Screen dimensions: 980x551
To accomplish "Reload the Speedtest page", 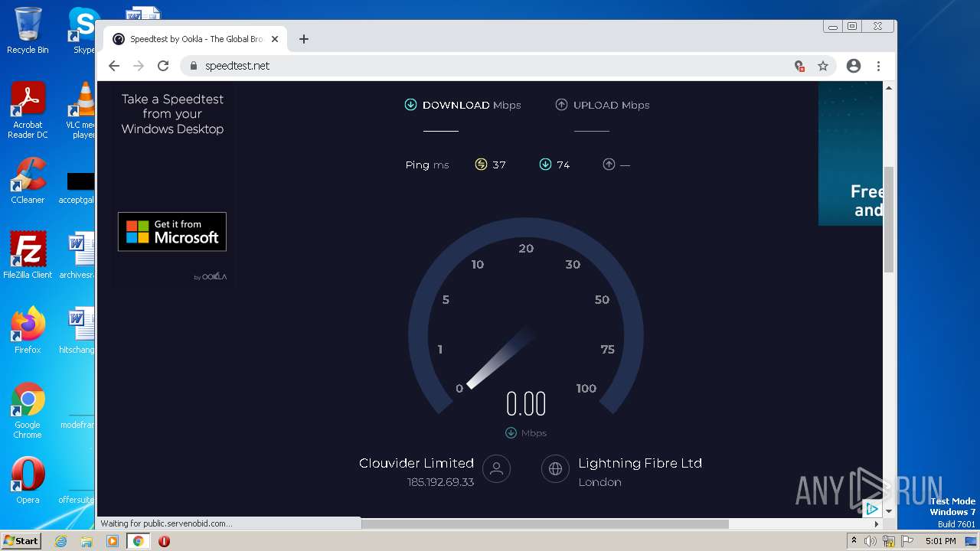I will [163, 66].
